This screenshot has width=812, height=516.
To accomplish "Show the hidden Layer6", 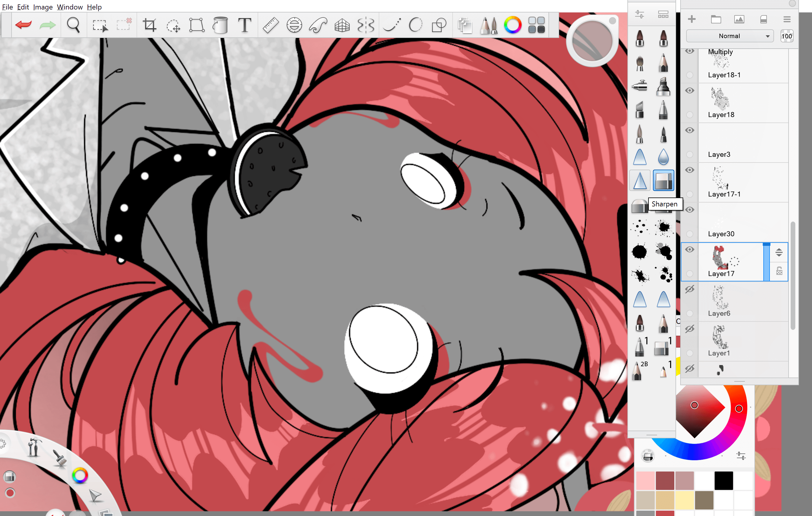I will point(690,289).
